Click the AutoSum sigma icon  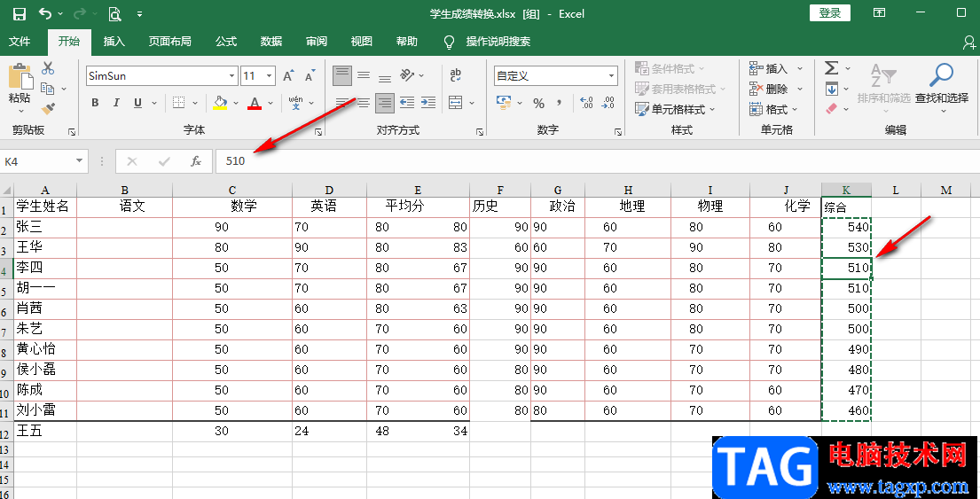tap(831, 68)
